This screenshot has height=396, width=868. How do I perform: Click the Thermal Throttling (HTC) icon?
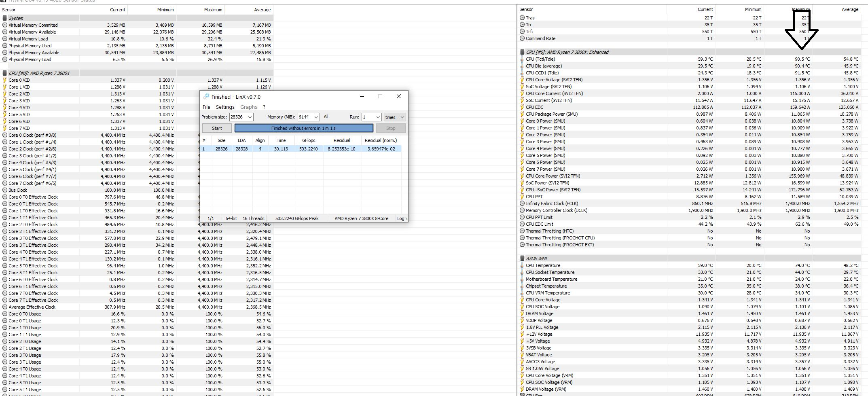[522, 231]
